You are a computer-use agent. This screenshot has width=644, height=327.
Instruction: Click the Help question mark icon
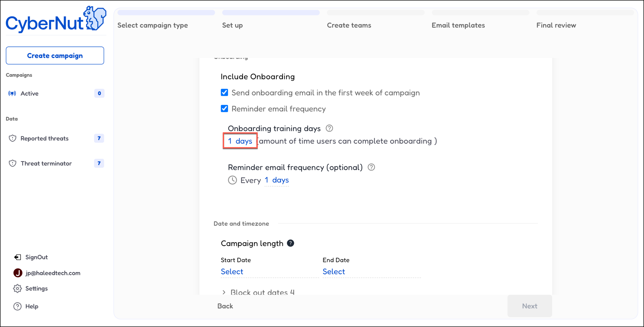17,306
